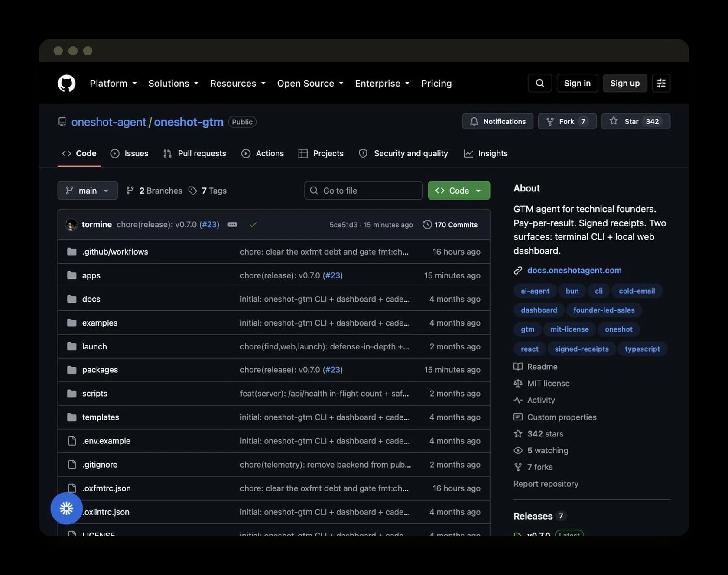Image resolution: width=728 pixels, height=575 pixels.
Task: Expand the Platform menu
Action: click(x=113, y=83)
